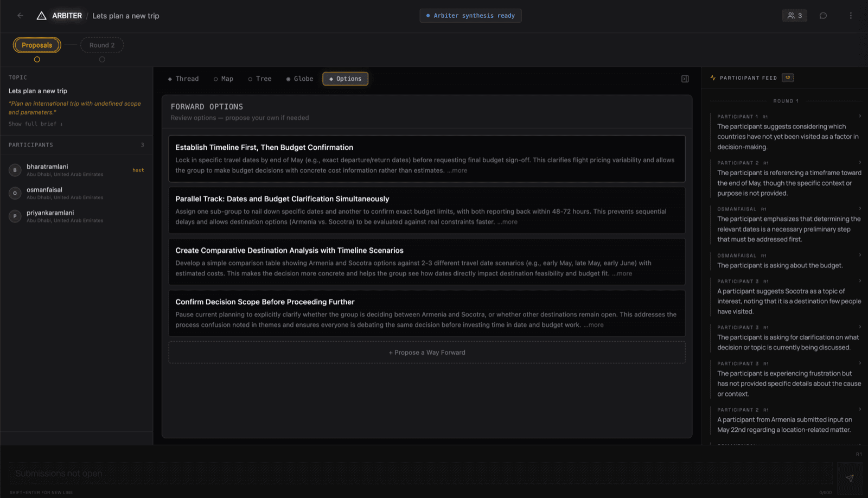Click the osmanfaisal participant name
This screenshot has width=868, height=498.
pos(44,190)
